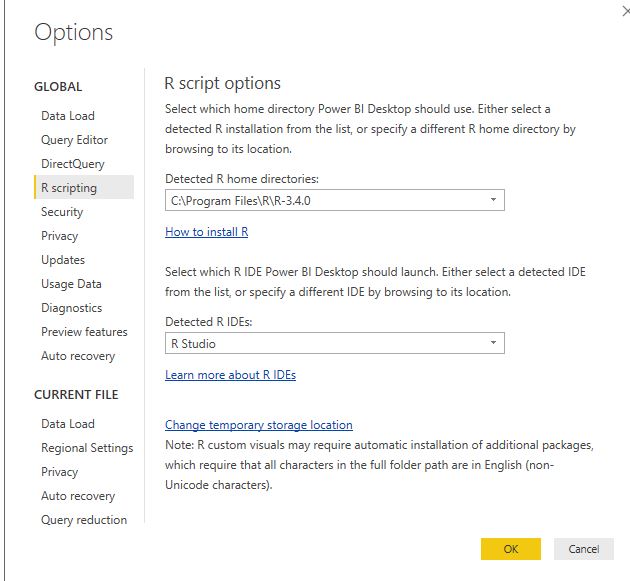Expand Detected R IDEs dropdown arrow

pyautogui.click(x=493, y=343)
